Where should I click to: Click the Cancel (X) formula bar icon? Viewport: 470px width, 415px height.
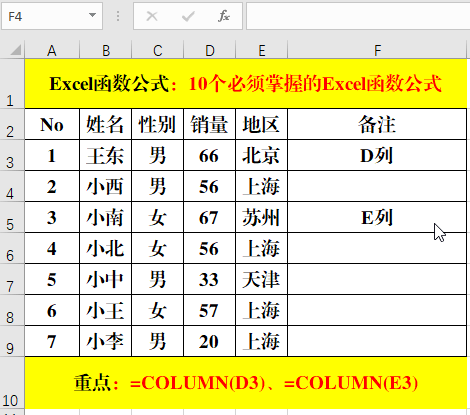[152, 16]
